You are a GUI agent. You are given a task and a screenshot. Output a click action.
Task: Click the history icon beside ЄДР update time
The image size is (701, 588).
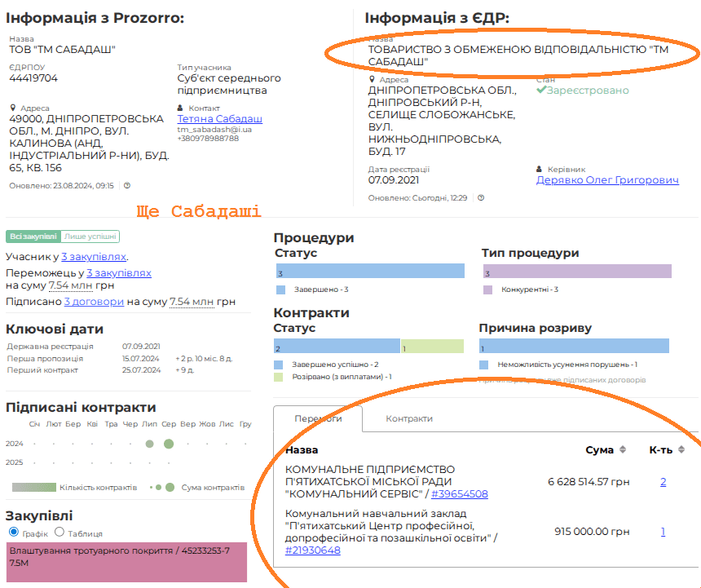click(481, 198)
